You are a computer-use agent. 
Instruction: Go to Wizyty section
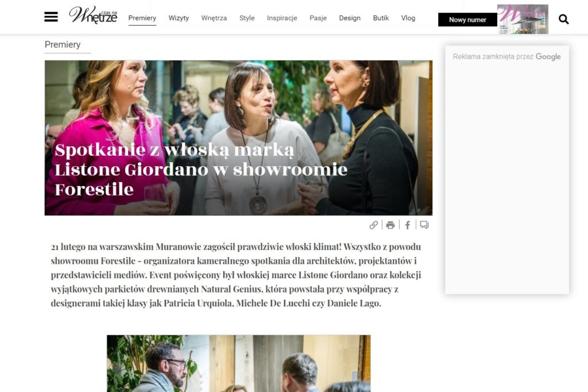(179, 18)
